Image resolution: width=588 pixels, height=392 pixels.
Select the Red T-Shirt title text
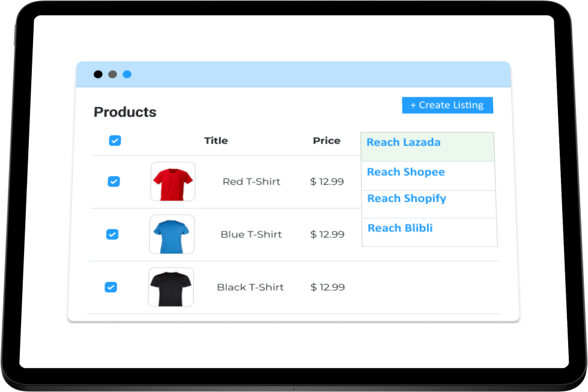[x=252, y=182]
